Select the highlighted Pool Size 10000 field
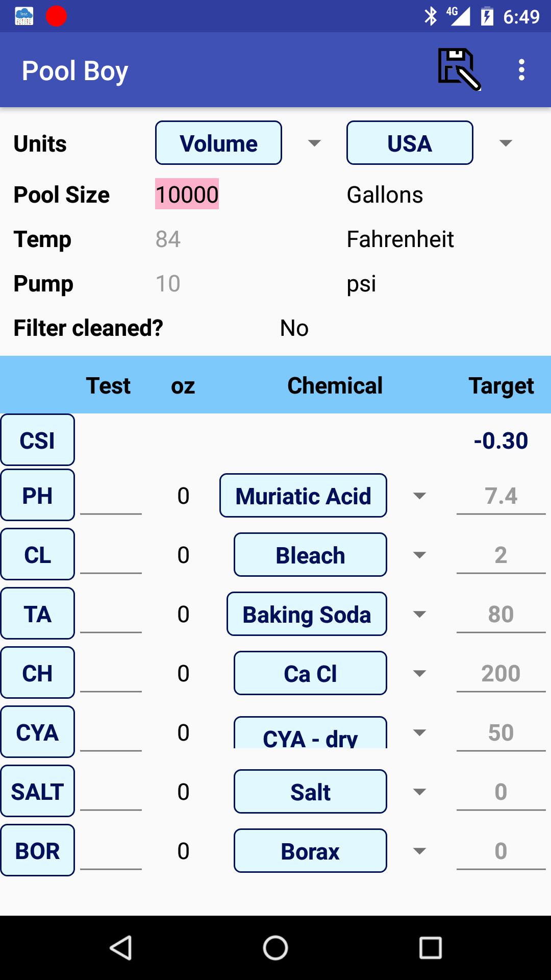The image size is (551, 980). pyautogui.click(x=187, y=194)
